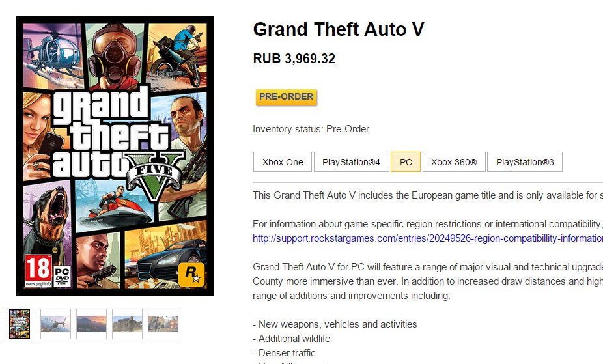
Task: Show the cover art thumbnail
Action: point(20,324)
